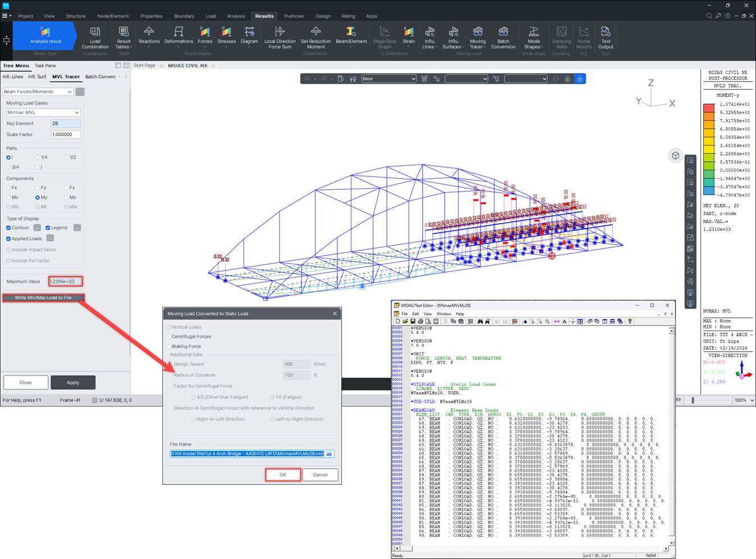Open the Mode Shapes tool

click(533, 38)
